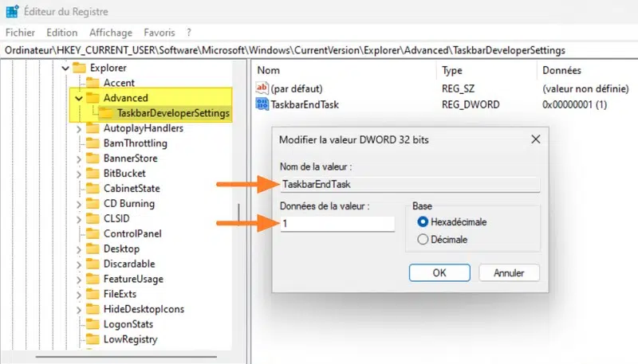Open the ? help menu
638x364 pixels.
click(x=189, y=33)
